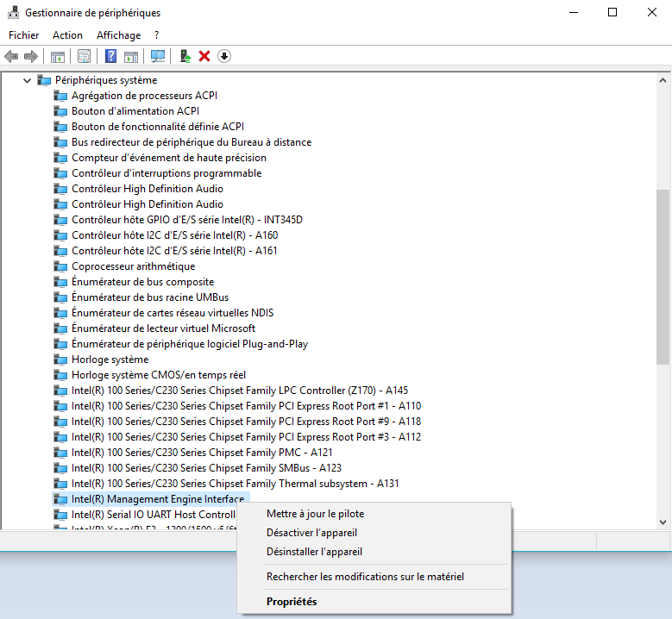Image resolution: width=672 pixels, height=619 pixels.
Task: Select the LPC Controller (Z170) - A145 device
Action: (x=240, y=391)
